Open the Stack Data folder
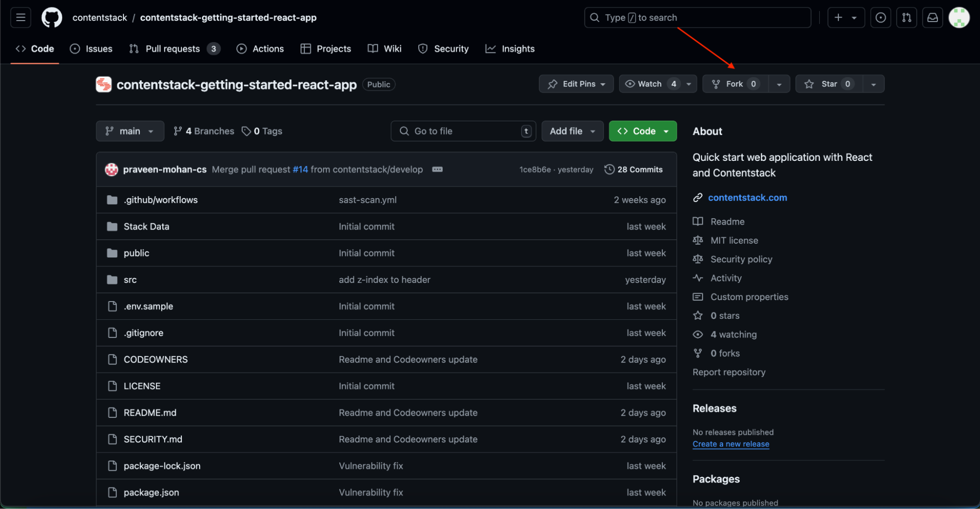 point(146,227)
